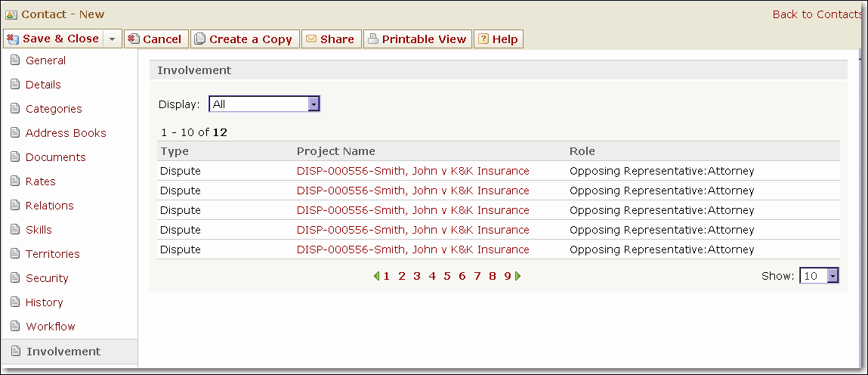Click the page icon beside Relations

tap(15, 205)
